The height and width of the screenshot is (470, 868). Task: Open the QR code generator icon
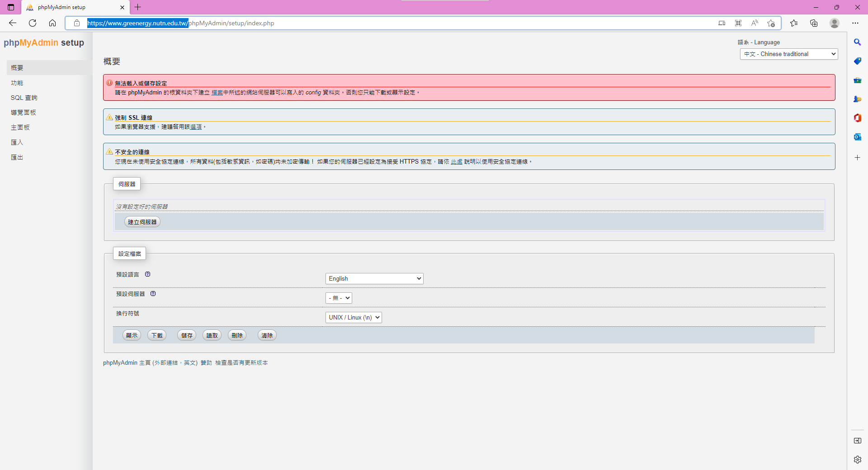click(738, 23)
